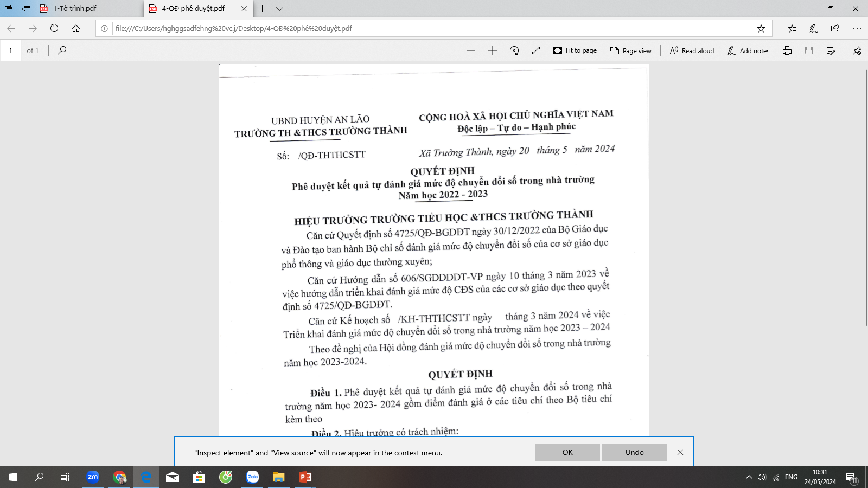Viewport: 868px width, 488px height.
Task: Click Undo in the notification bar
Action: click(x=634, y=452)
